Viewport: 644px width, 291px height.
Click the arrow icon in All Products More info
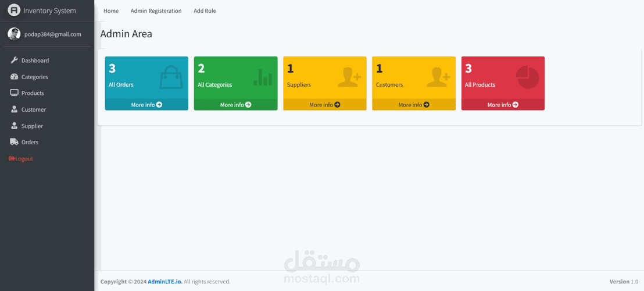(x=516, y=105)
